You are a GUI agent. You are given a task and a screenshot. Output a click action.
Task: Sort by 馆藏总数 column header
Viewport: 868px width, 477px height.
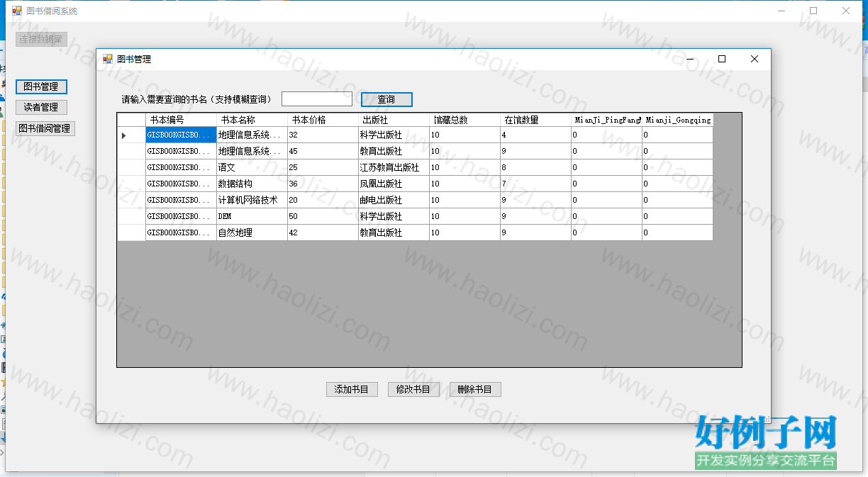click(464, 120)
